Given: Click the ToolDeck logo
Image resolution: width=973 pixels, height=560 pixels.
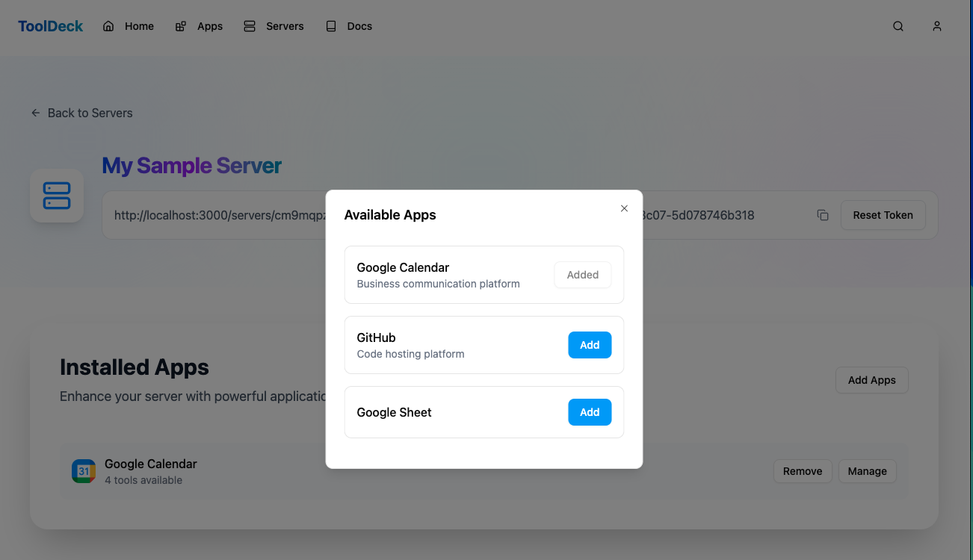Looking at the screenshot, I should pos(51,26).
